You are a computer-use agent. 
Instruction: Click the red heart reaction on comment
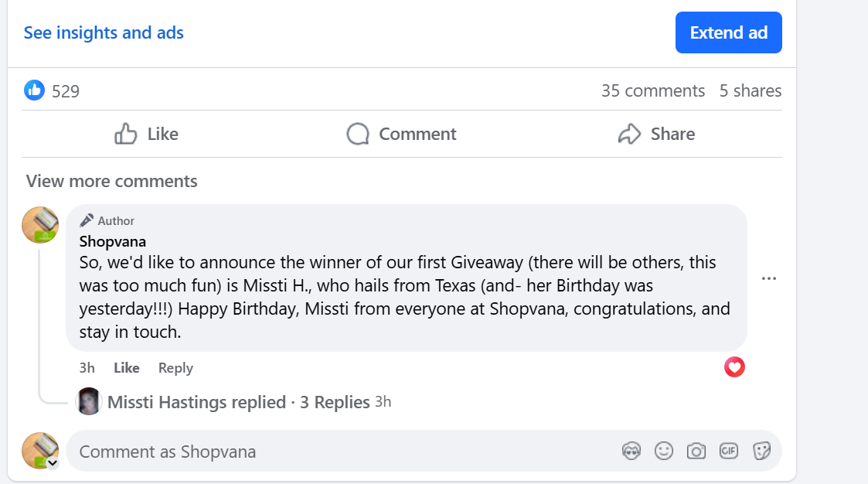(734, 367)
